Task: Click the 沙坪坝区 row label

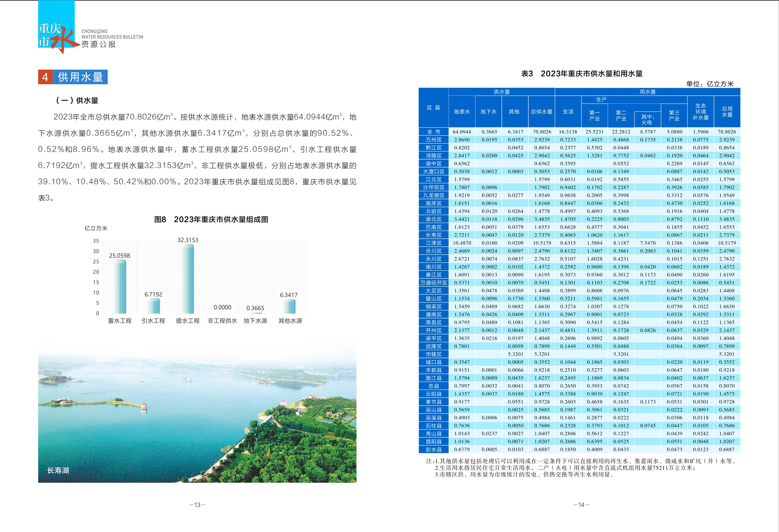Action: [433, 187]
